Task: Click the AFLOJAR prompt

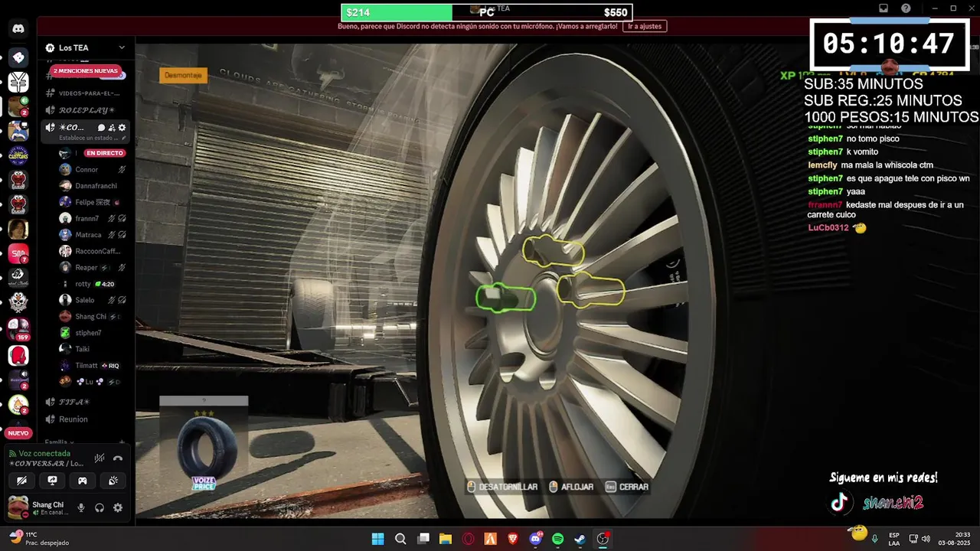Action: (571, 487)
